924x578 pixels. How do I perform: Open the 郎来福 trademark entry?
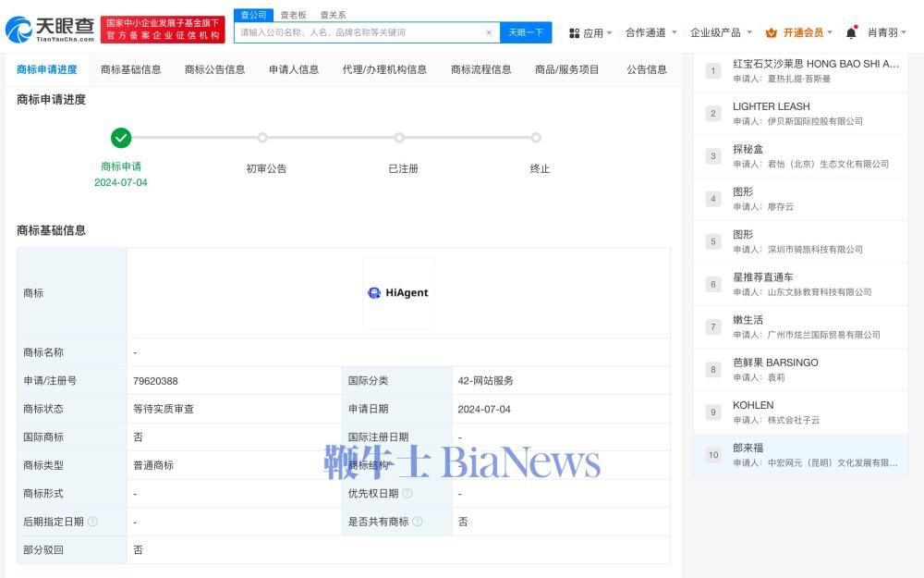click(748, 448)
